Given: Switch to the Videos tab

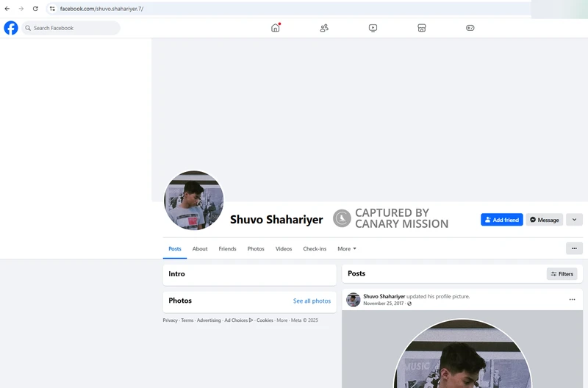Looking at the screenshot, I should coord(284,248).
